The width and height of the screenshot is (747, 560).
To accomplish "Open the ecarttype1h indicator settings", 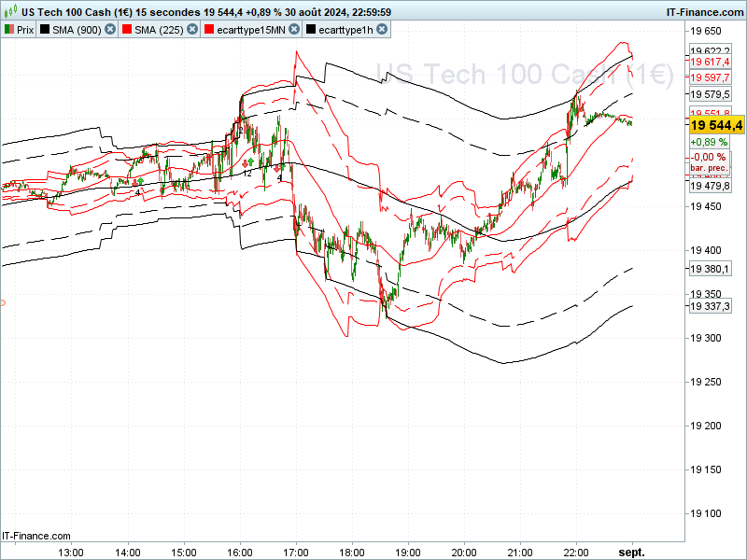I will tap(345, 30).
